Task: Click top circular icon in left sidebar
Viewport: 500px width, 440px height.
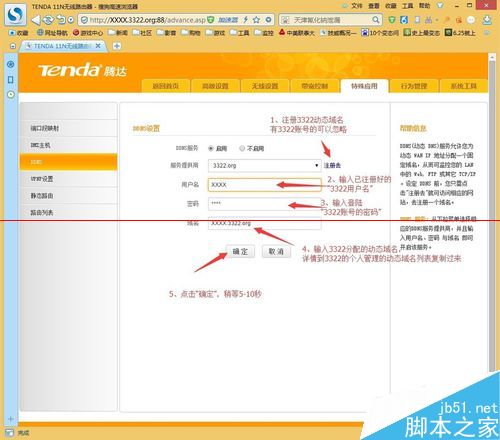Action: [11, 64]
